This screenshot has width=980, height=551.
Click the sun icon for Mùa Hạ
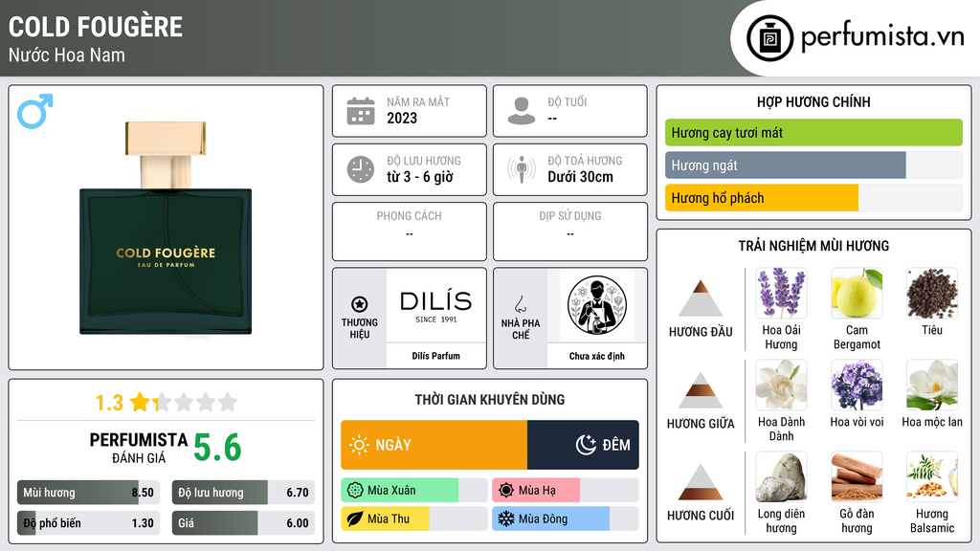[x=506, y=491]
